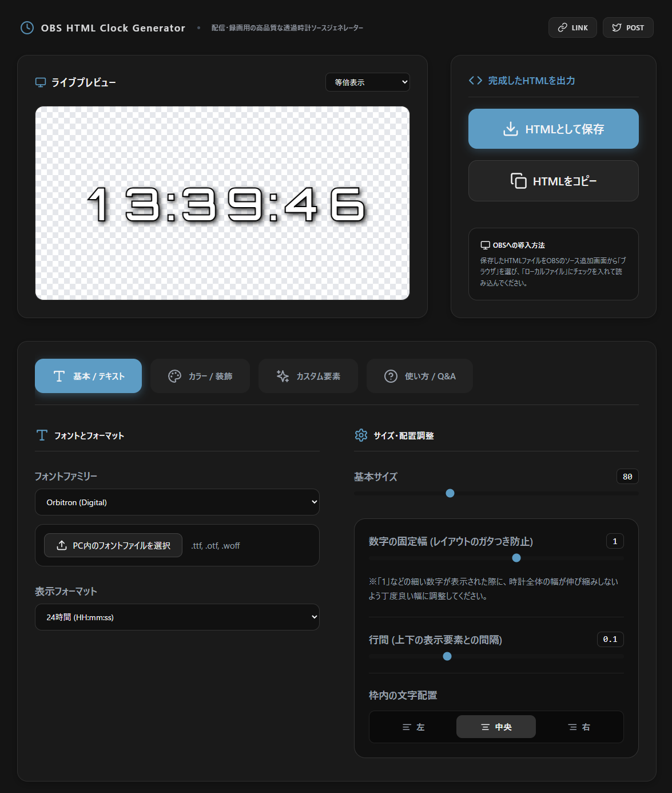Align text right with 右 option
The width and height of the screenshot is (672, 793).
(579, 727)
